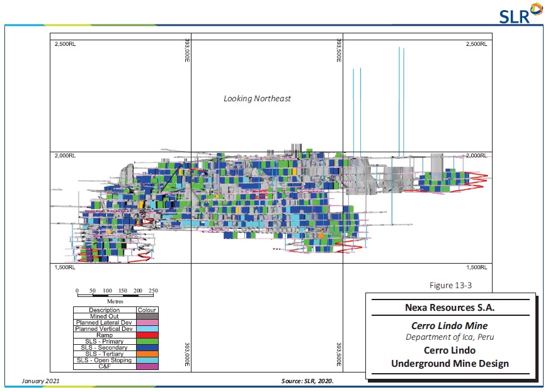The height and width of the screenshot is (392, 548).
Task: Click the legend Colour column header
Action: (146, 310)
